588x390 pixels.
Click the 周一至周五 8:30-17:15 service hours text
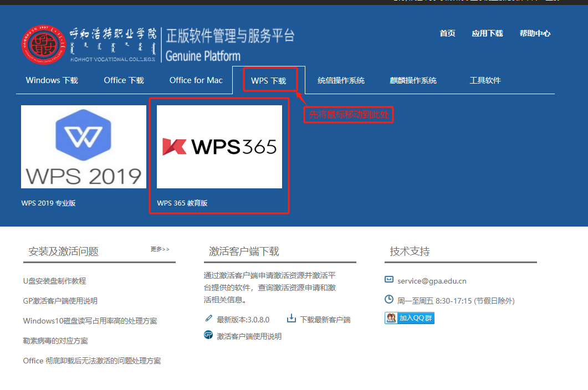pyautogui.click(x=456, y=301)
